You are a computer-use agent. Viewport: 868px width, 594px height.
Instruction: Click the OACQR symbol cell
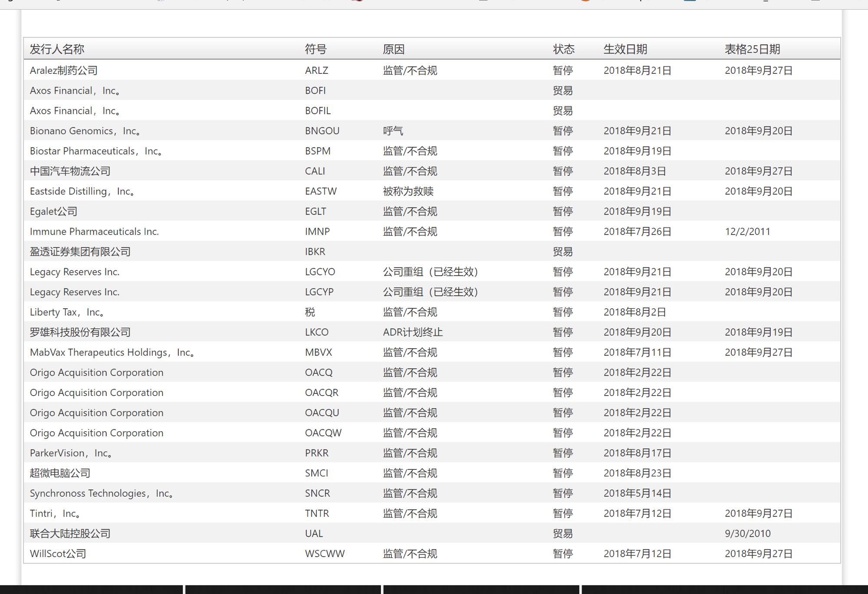[x=322, y=393]
